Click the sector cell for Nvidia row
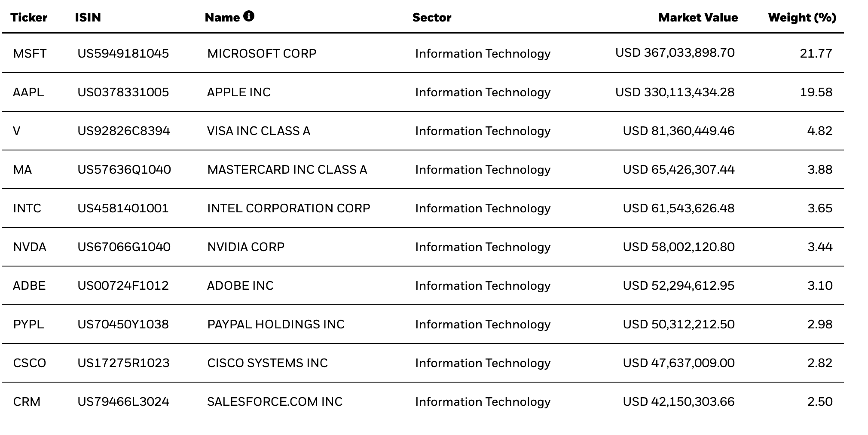 pos(483,247)
